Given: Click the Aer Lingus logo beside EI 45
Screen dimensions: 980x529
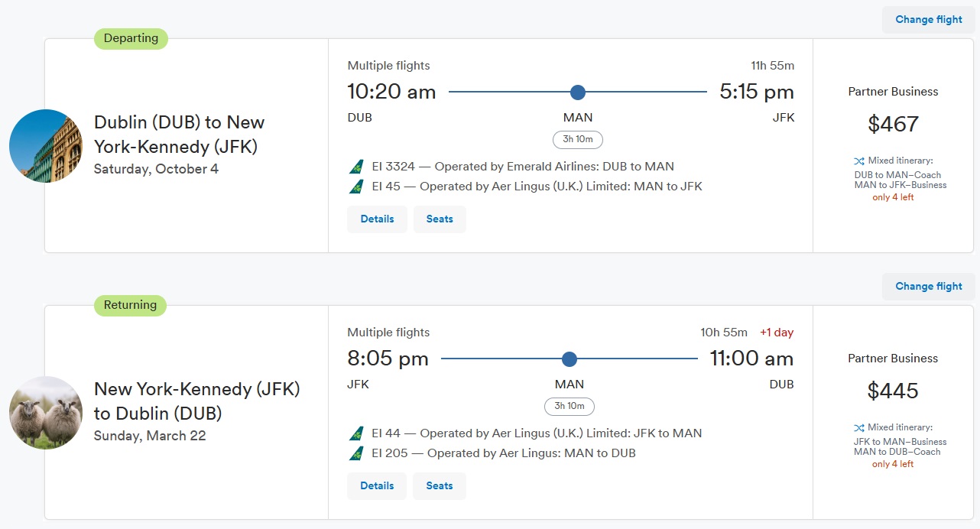Looking at the screenshot, I should click(355, 187).
